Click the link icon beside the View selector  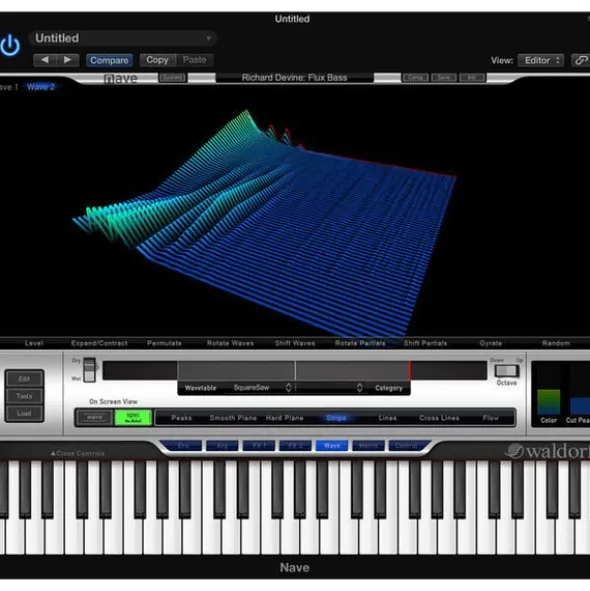click(581, 60)
